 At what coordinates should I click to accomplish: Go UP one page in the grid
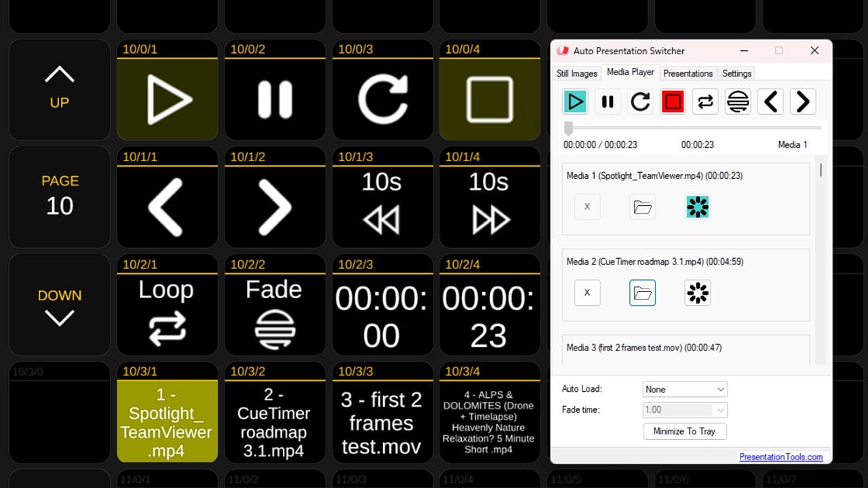coord(60,90)
